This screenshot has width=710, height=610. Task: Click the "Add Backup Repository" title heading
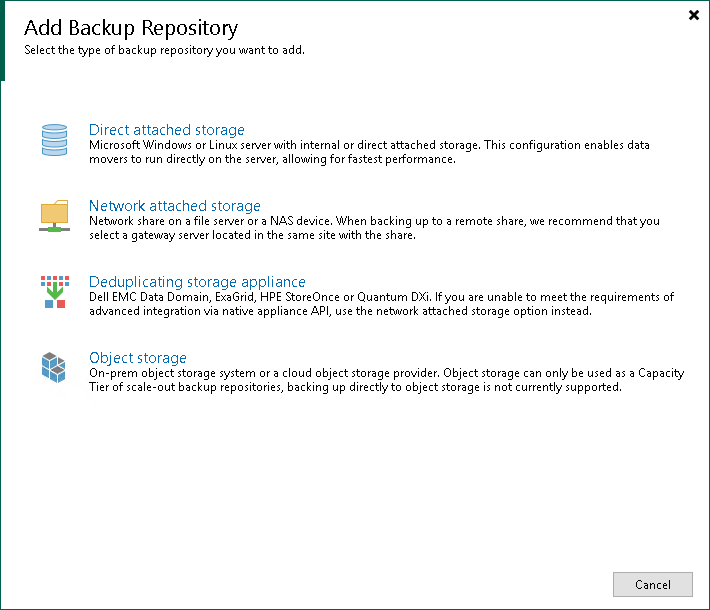[131, 27]
